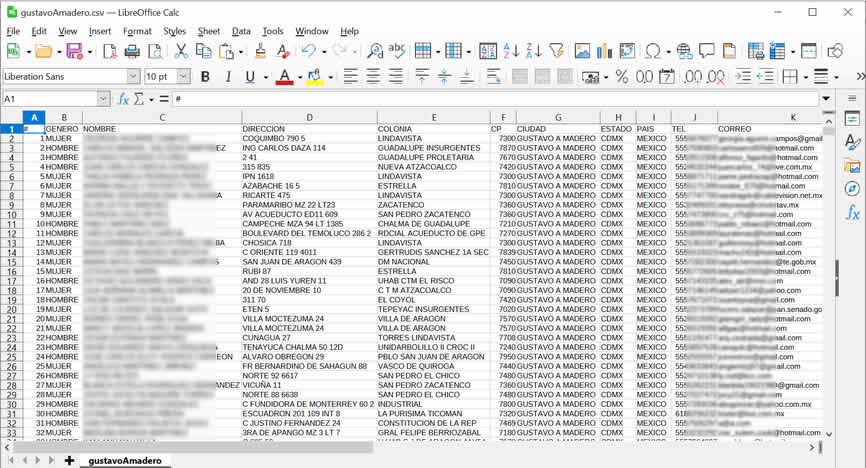
Task: Open the Data menu
Action: 241,31
